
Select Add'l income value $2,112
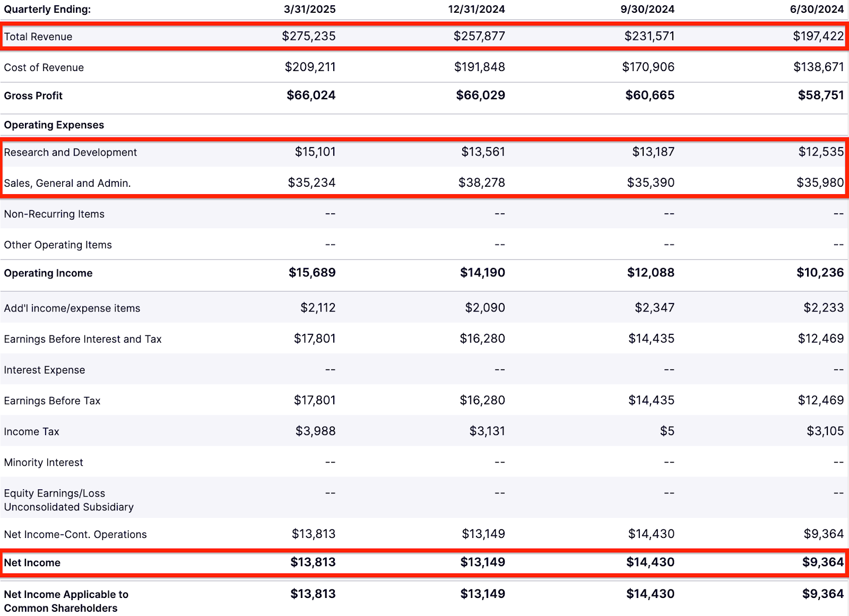coord(318,308)
